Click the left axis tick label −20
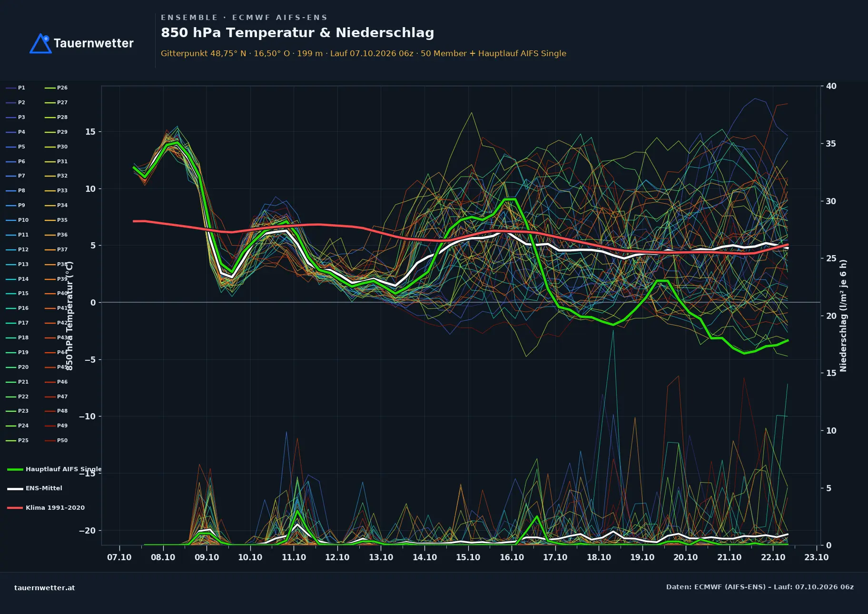The image size is (868, 614). pyautogui.click(x=87, y=531)
